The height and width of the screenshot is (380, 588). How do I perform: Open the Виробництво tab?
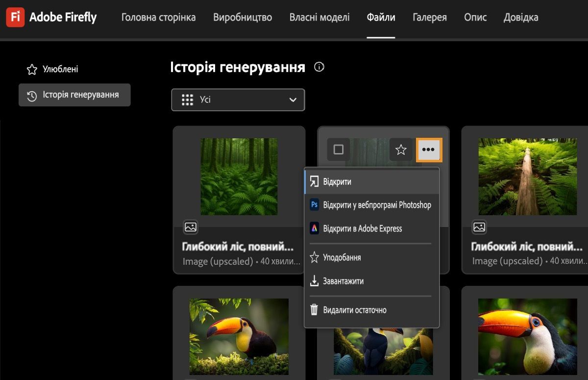pyautogui.click(x=243, y=18)
